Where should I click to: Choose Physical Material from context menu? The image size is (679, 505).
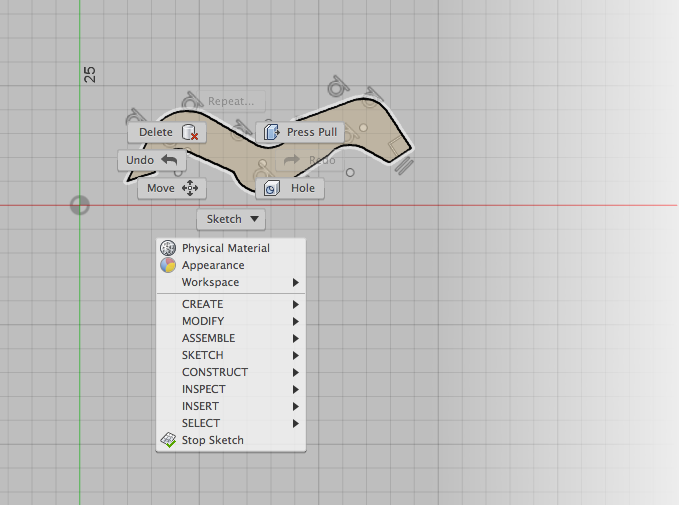click(231, 248)
